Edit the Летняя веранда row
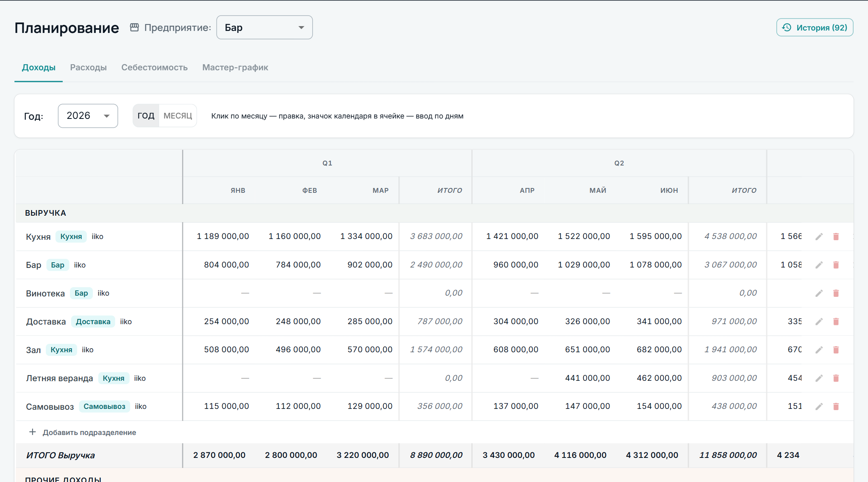 click(x=819, y=378)
